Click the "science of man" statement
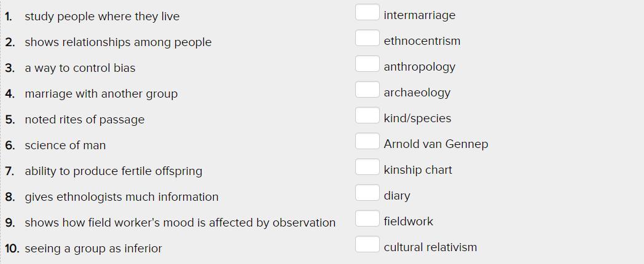 point(65,146)
